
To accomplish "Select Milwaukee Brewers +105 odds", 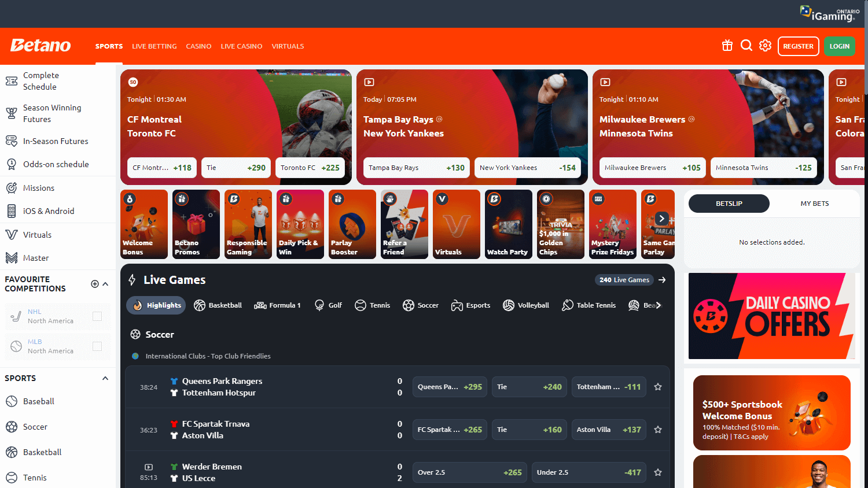I will (653, 168).
